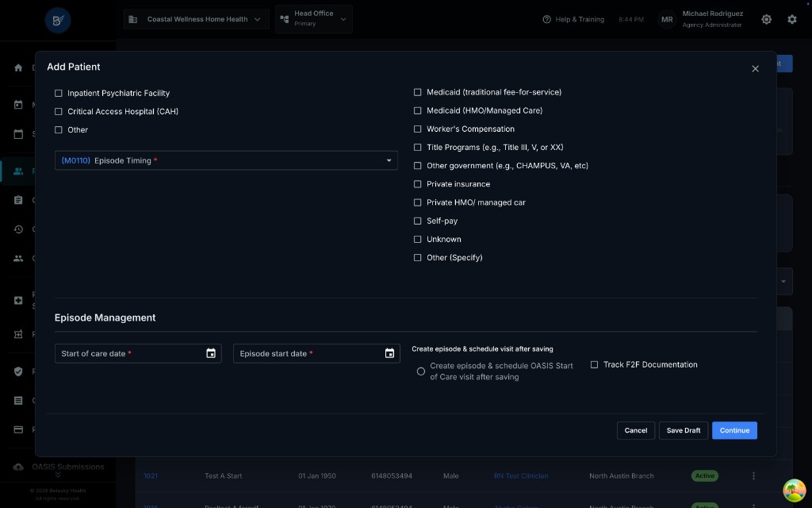The width and height of the screenshot is (812, 508).
Task: Open Head Office branch dropdown
Action: pyautogui.click(x=314, y=19)
